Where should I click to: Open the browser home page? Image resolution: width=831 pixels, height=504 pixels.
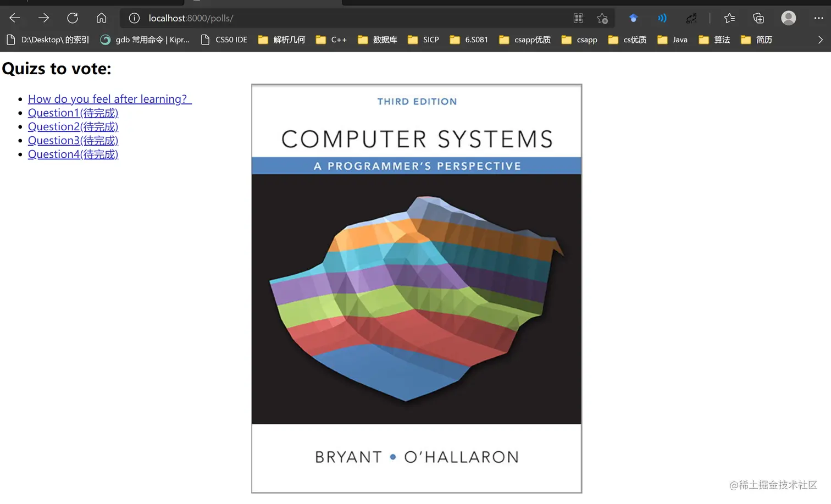[x=102, y=18]
